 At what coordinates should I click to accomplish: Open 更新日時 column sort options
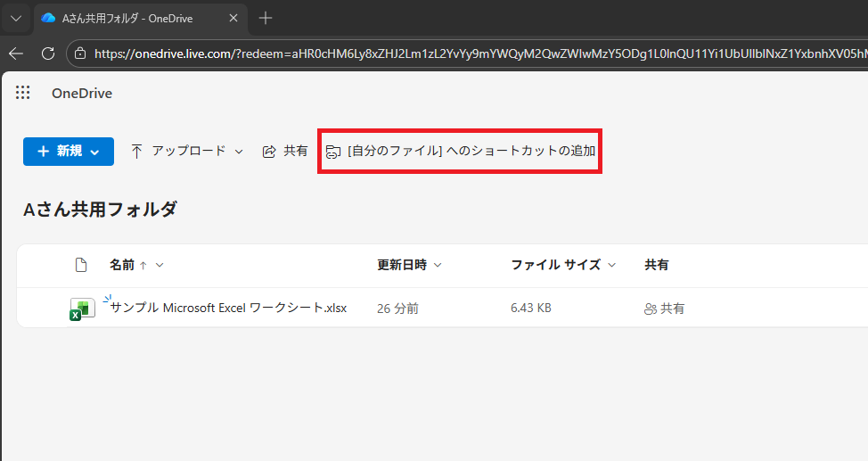click(x=409, y=265)
